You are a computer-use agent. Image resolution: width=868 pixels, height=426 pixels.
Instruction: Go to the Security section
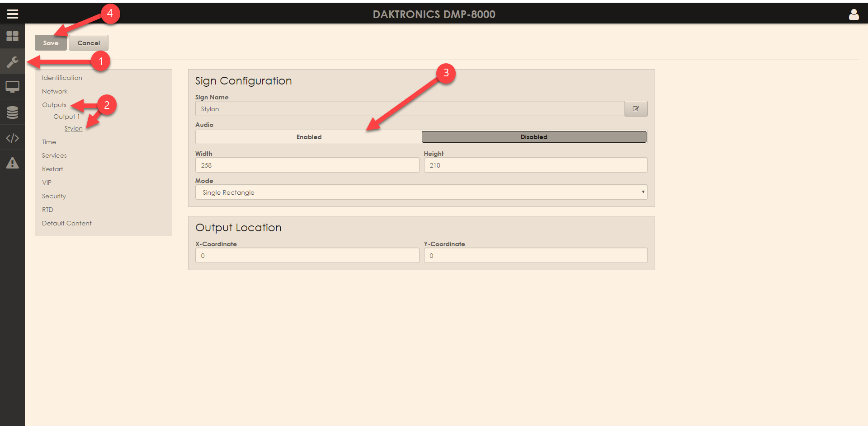(54, 196)
